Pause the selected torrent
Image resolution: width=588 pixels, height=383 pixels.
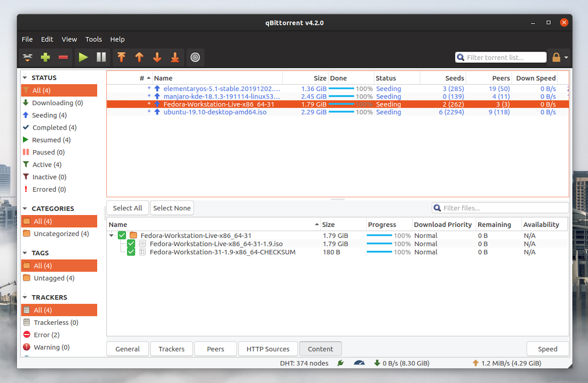click(x=101, y=57)
